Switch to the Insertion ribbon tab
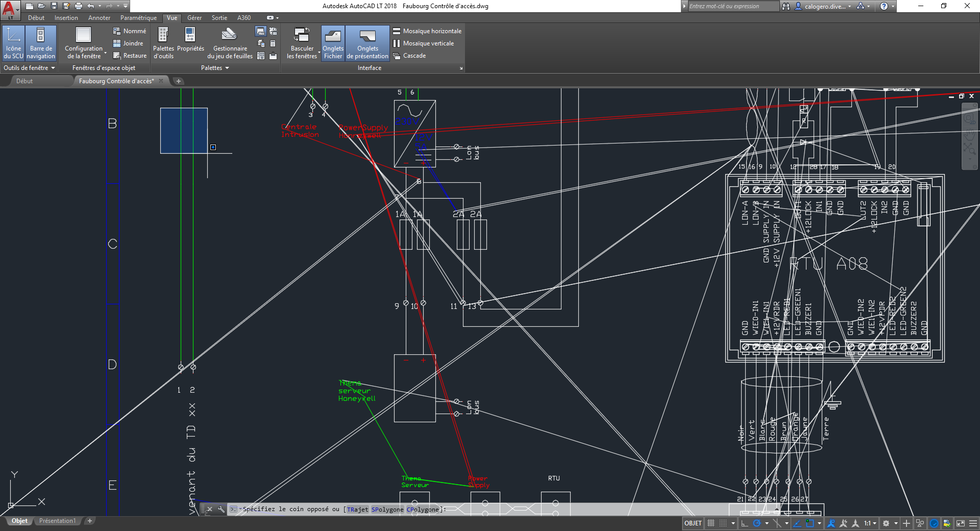The image size is (980, 531). tap(66, 18)
